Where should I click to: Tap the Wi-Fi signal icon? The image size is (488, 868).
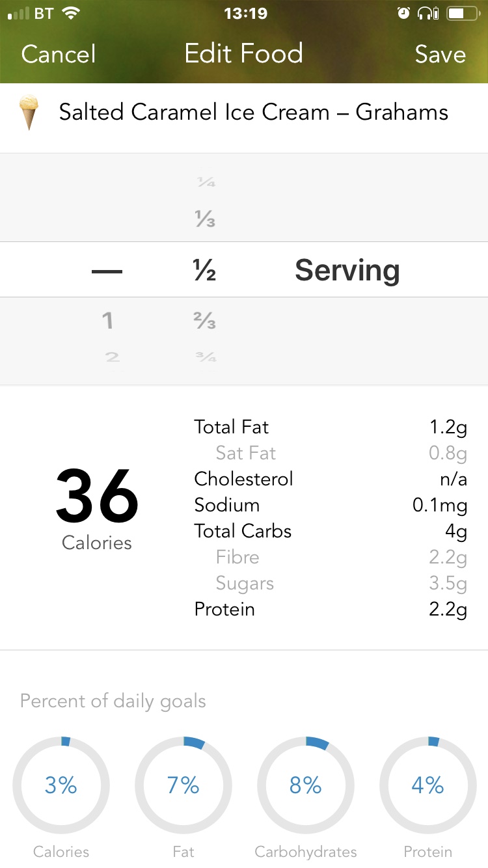tap(70, 13)
